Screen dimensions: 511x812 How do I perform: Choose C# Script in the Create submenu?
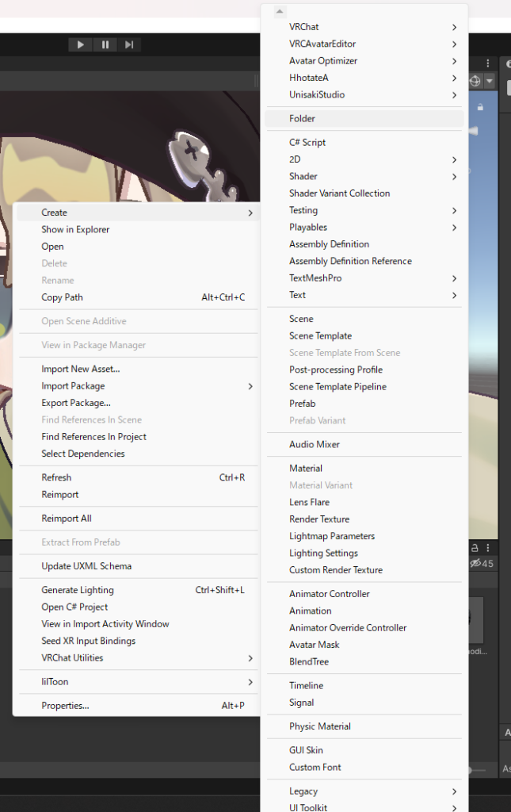point(307,143)
